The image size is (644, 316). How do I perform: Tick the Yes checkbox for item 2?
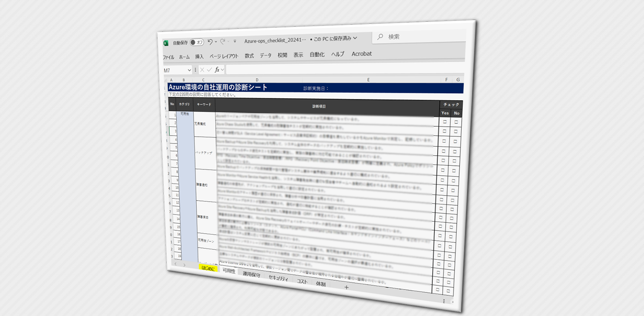coord(445,131)
